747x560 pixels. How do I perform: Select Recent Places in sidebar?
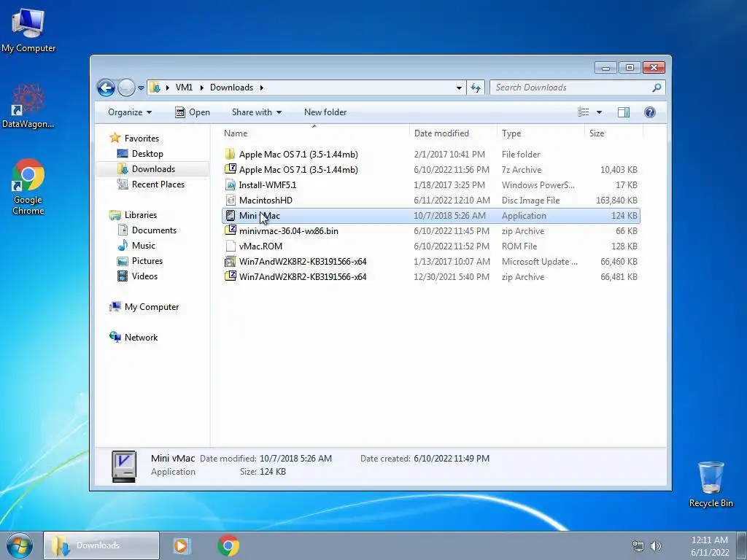(x=158, y=184)
